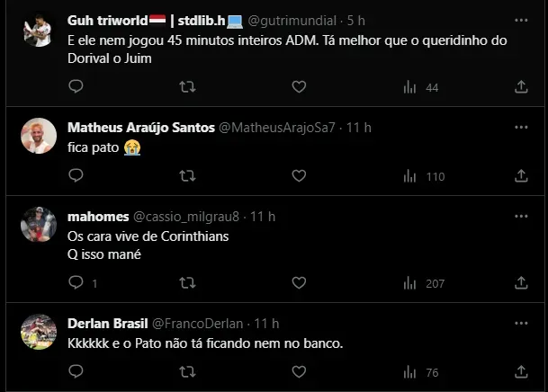Open more options on mahomes tweet

(521, 217)
